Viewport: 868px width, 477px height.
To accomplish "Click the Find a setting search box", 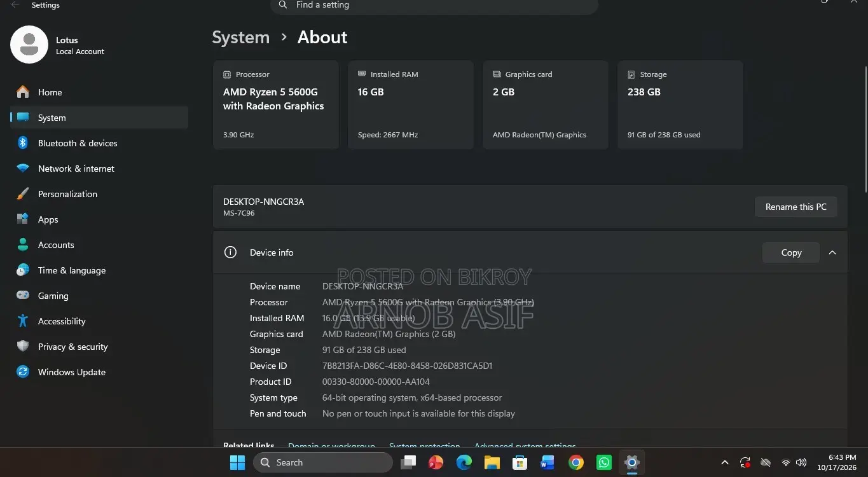I will [x=434, y=6].
